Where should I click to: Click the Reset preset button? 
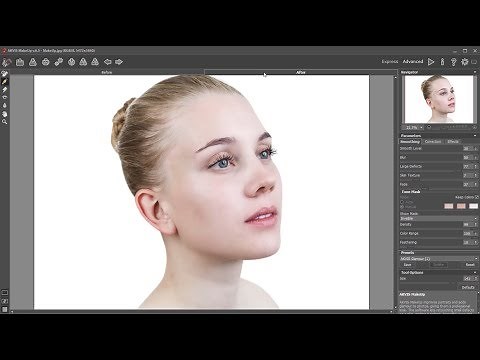pyautogui.click(x=470, y=265)
